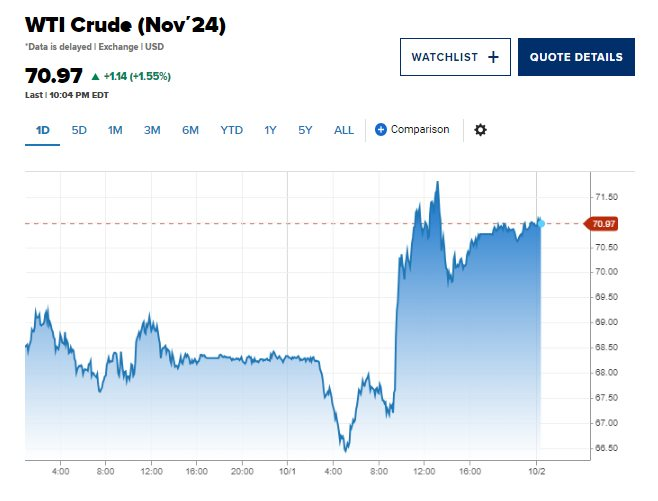Click the green price-up arrow indicator
Image resolution: width=658 pixels, height=501 pixels.
pos(95,76)
